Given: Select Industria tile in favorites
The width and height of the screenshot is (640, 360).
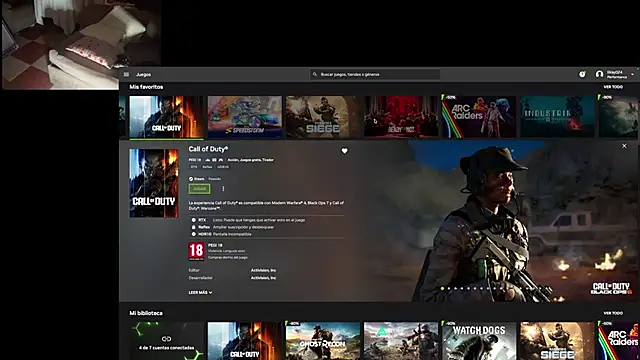Looking at the screenshot, I should point(557,117).
